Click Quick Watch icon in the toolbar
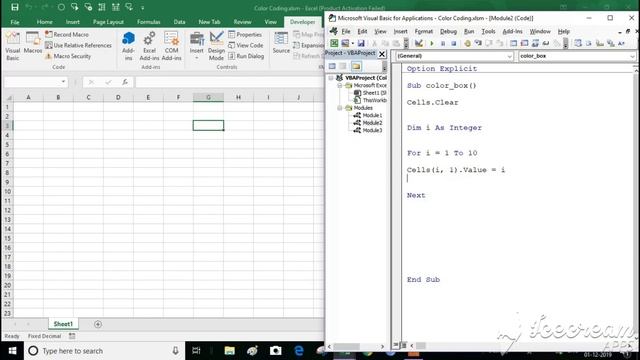Viewport: 640px width, 360px height. pyautogui.click(x=546, y=43)
